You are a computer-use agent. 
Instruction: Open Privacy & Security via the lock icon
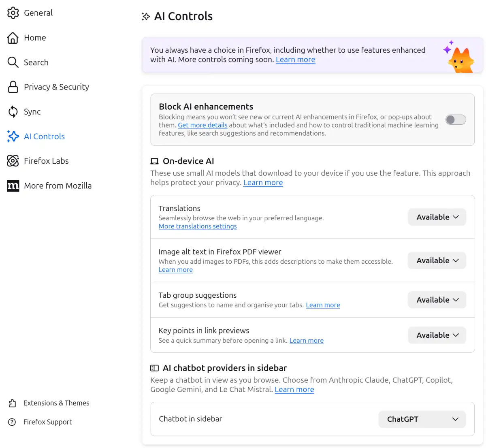click(x=13, y=87)
